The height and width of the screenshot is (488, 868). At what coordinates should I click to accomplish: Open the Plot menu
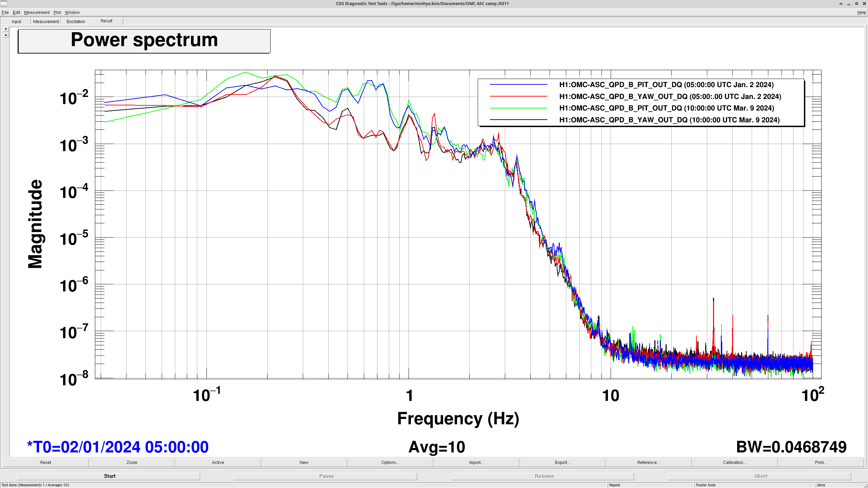[x=57, y=13]
